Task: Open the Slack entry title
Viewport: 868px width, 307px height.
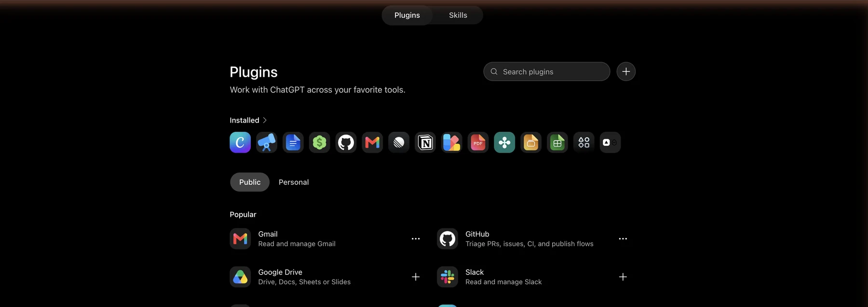Action: [x=475, y=272]
